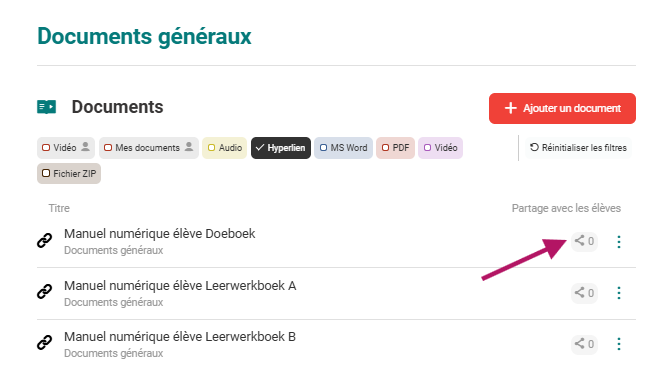Click share icon for Manuel numérique élève Doeboek
Screen dimensions: 655x390
(x=584, y=241)
